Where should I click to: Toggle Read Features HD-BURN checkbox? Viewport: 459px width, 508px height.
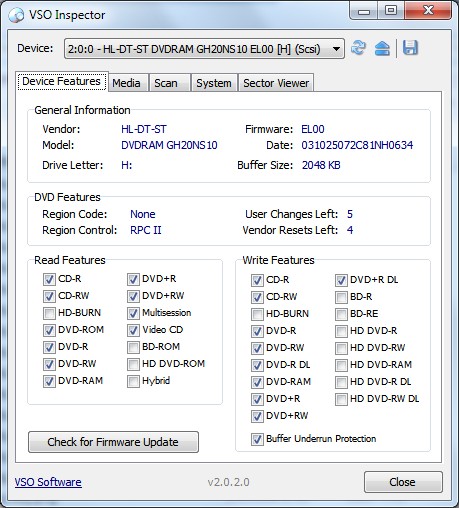click(49, 313)
